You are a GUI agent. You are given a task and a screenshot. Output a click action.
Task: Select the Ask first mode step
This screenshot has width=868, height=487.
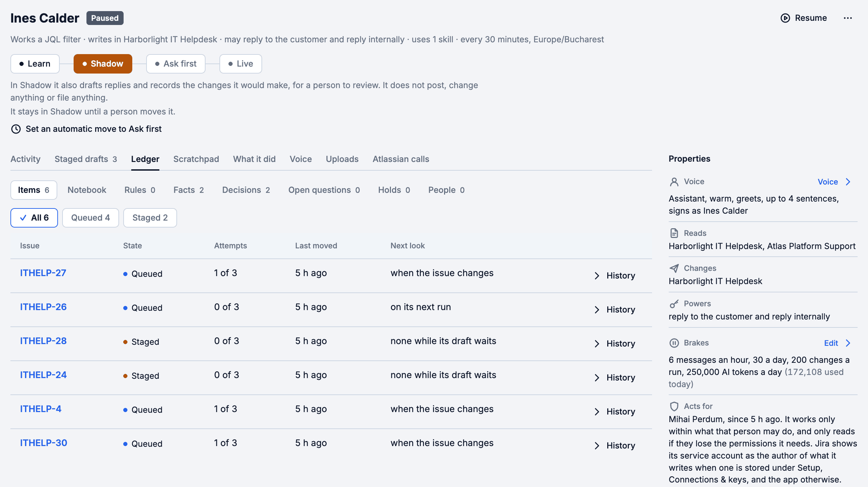(176, 64)
